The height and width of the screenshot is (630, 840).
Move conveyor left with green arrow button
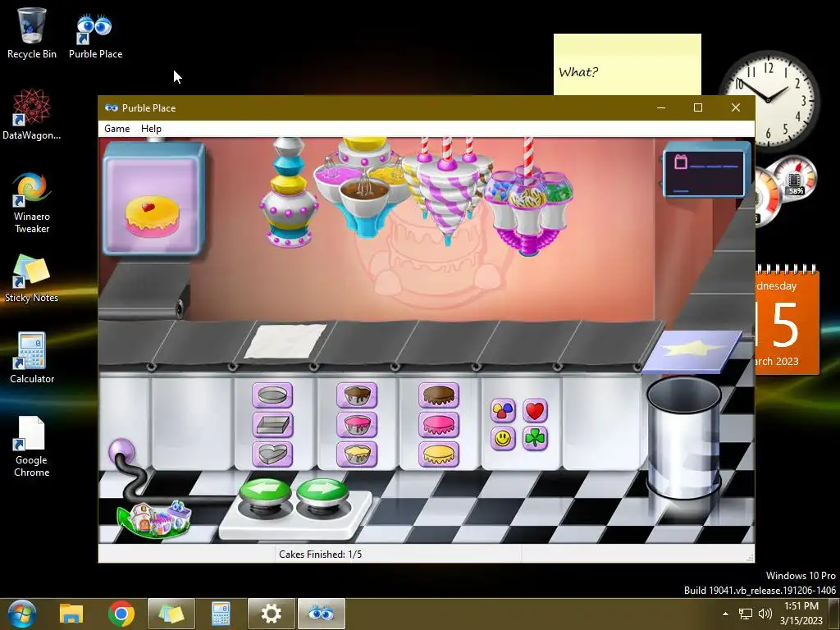click(265, 492)
